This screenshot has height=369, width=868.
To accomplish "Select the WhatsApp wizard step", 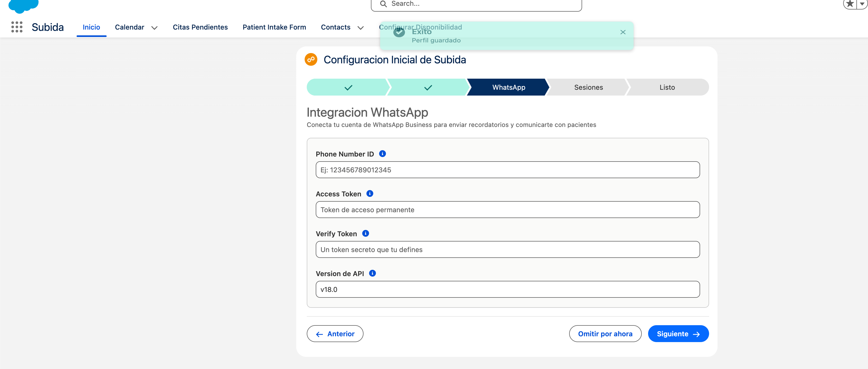I will [x=508, y=87].
